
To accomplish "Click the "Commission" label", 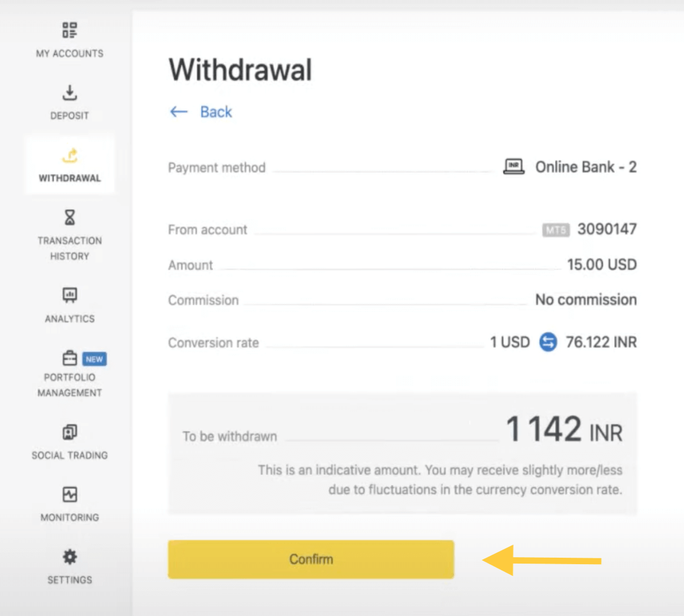I will (x=203, y=300).
